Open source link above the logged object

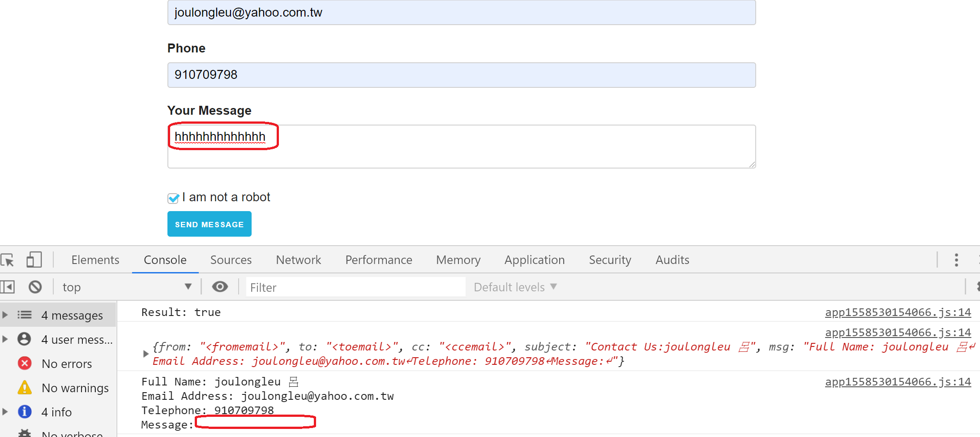[x=898, y=333]
